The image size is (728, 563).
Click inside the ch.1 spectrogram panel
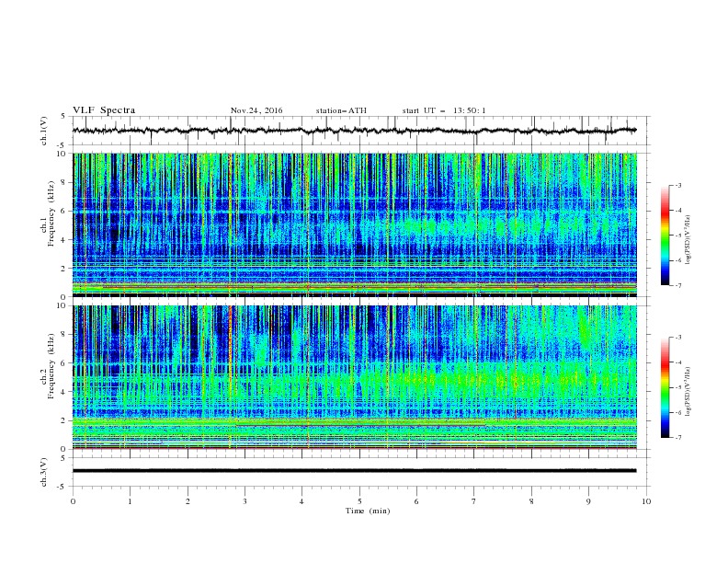tap(355, 224)
